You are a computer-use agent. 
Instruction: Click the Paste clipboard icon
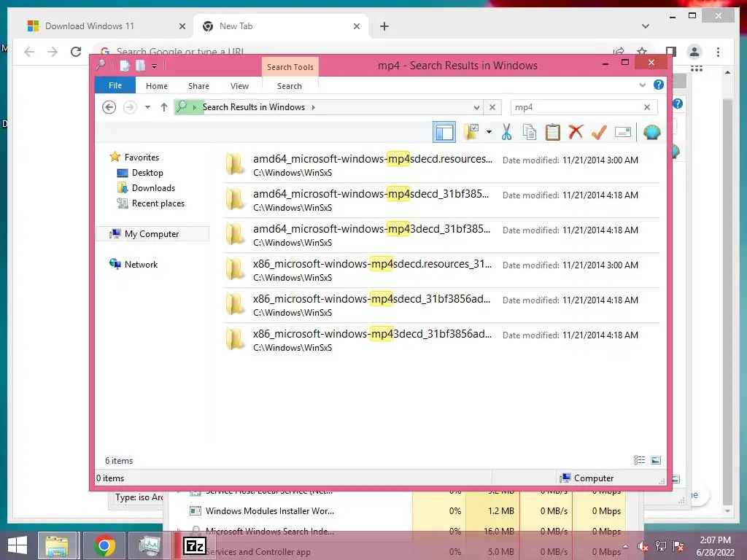click(553, 132)
